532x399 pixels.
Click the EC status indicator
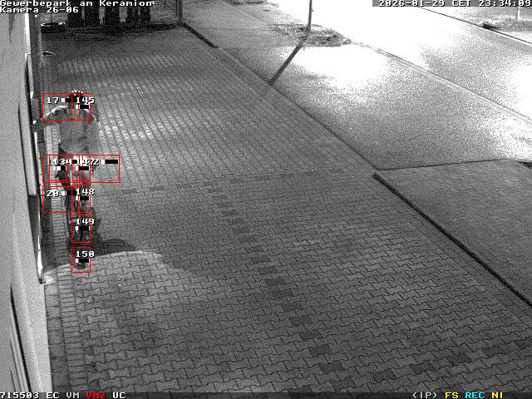[x=53, y=395]
